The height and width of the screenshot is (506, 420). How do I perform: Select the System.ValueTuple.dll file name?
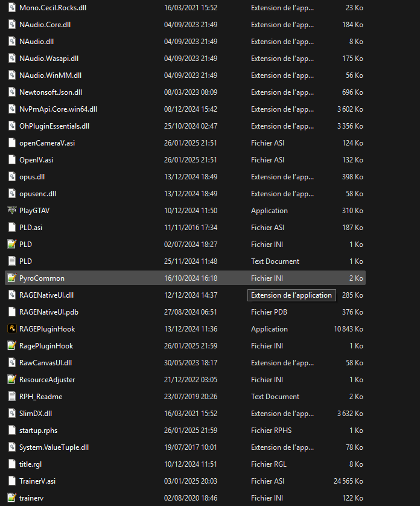click(54, 447)
